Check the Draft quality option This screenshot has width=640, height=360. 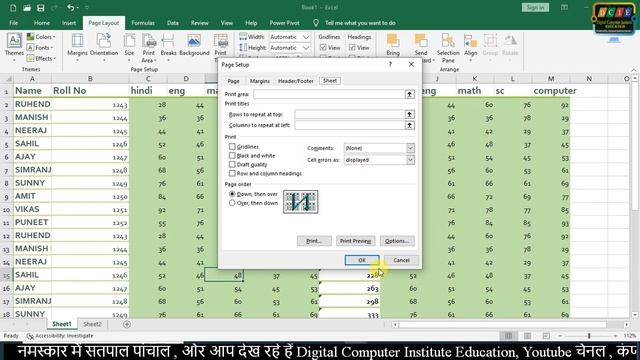(232, 164)
